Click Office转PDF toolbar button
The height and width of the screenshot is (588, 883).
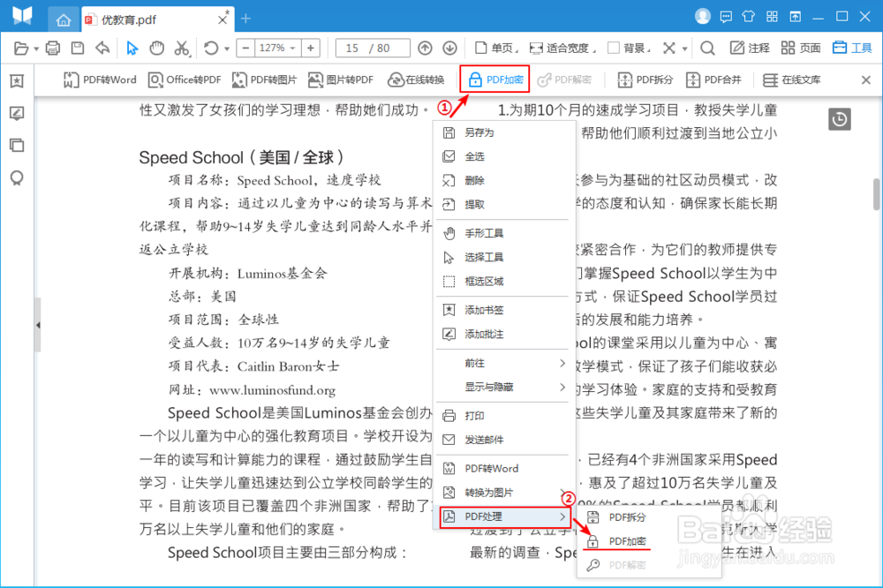click(185, 80)
